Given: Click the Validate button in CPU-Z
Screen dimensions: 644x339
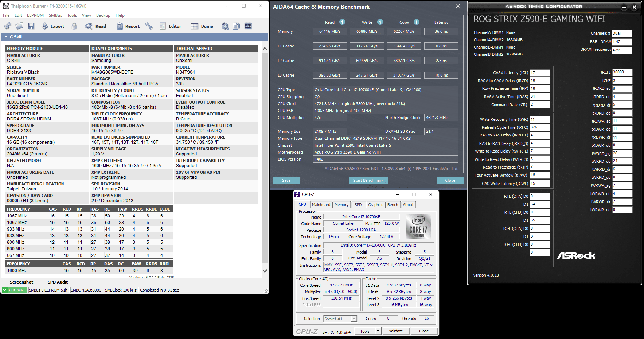Looking at the screenshot, I should (x=396, y=331).
